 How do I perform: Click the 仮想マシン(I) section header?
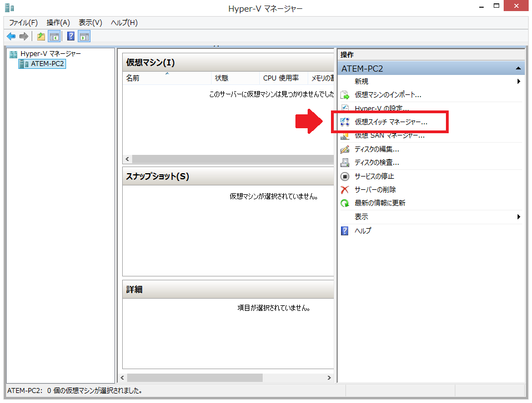point(228,62)
